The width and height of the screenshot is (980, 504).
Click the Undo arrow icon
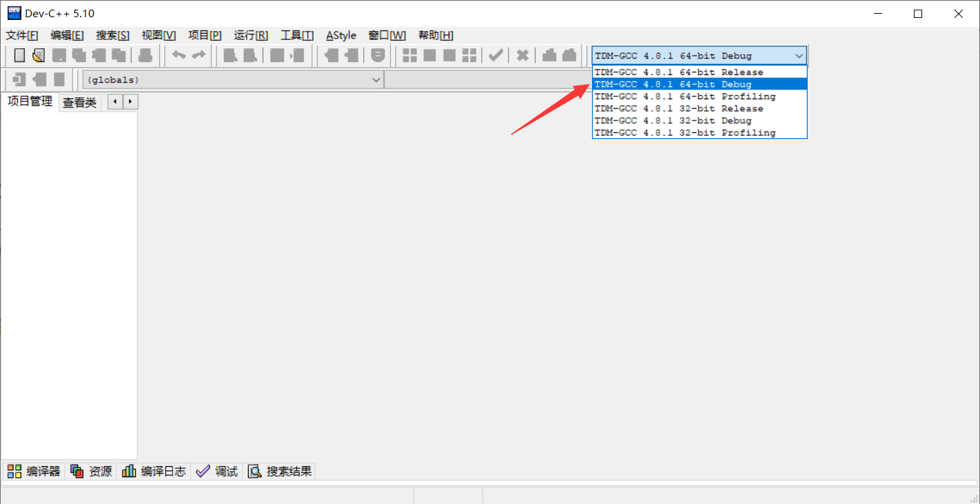pyautogui.click(x=178, y=56)
